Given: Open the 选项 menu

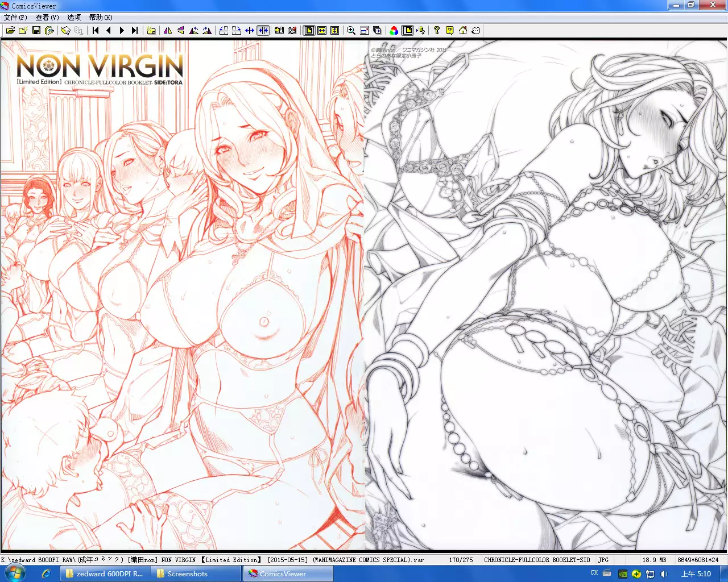Looking at the screenshot, I should point(74,18).
